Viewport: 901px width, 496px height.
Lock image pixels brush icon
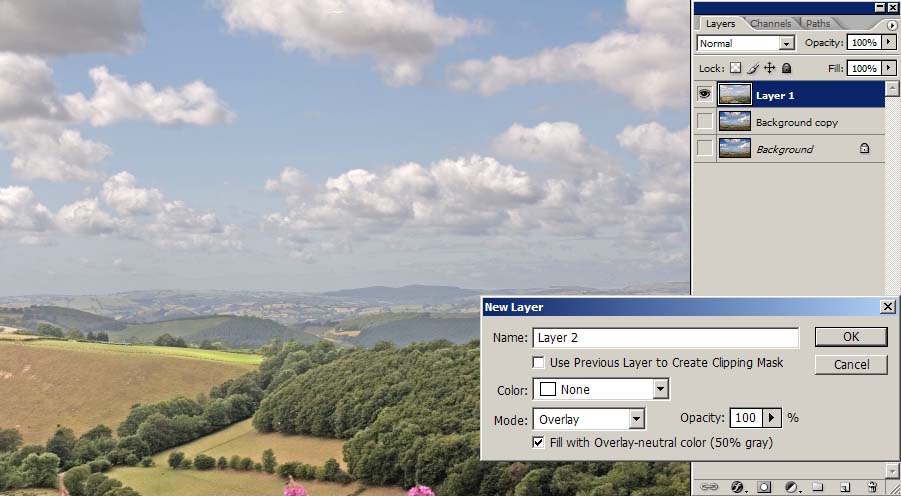click(x=753, y=68)
